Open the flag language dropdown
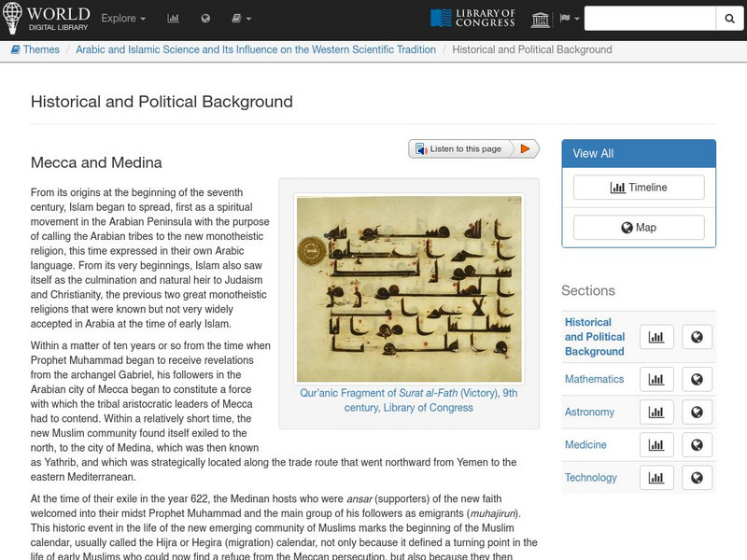 click(x=569, y=19)
